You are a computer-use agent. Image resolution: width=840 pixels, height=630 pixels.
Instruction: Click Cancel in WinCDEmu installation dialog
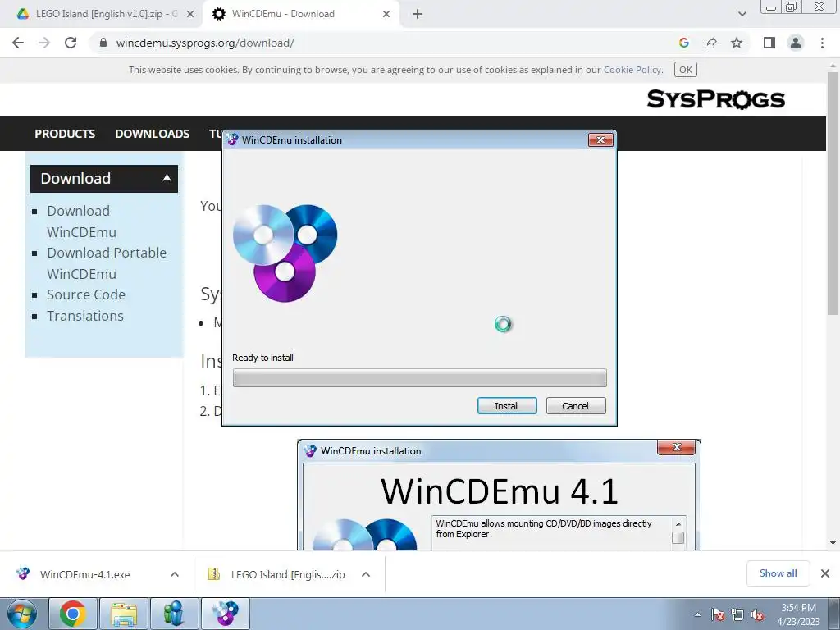click(575, 405)
